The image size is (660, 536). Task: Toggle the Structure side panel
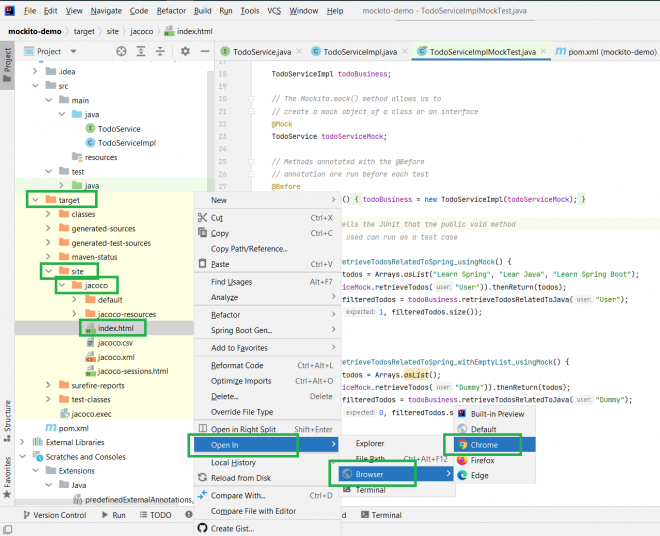coord(7,415)
